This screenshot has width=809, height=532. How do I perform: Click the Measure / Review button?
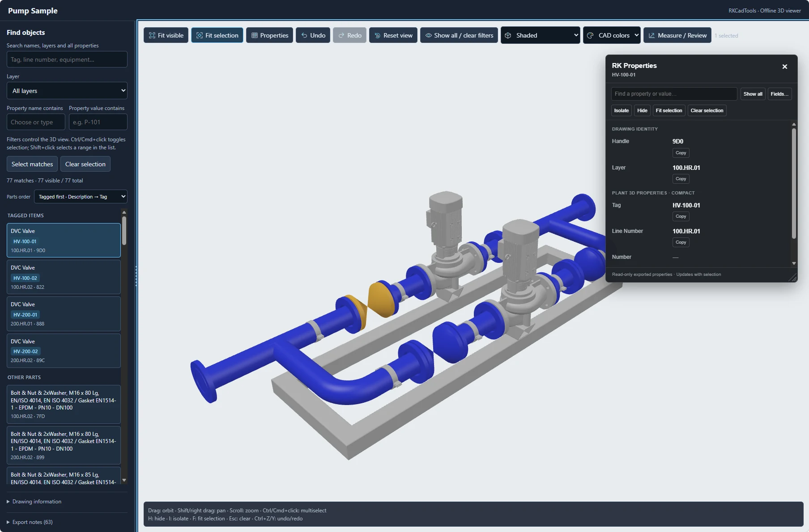tap(677, 35)
